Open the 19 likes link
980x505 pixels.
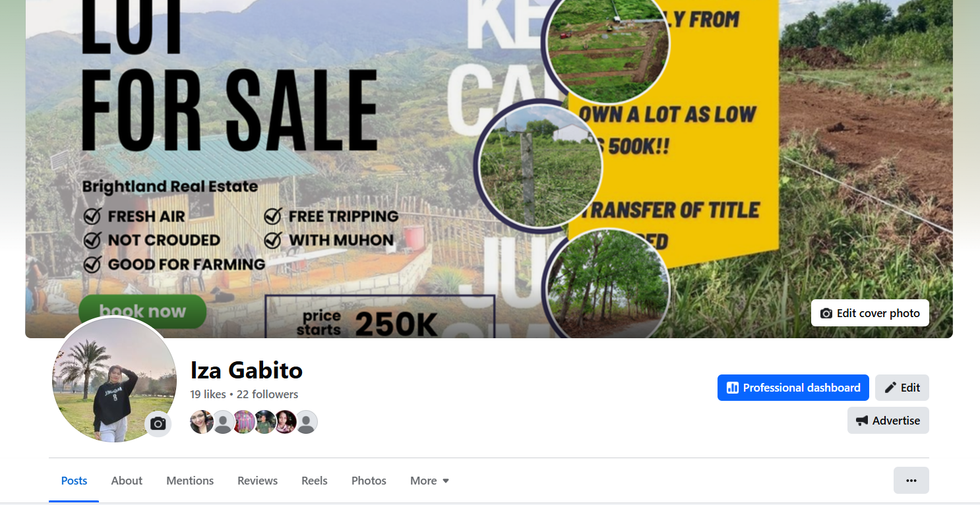pyautogui.click(x=208, y=394)
